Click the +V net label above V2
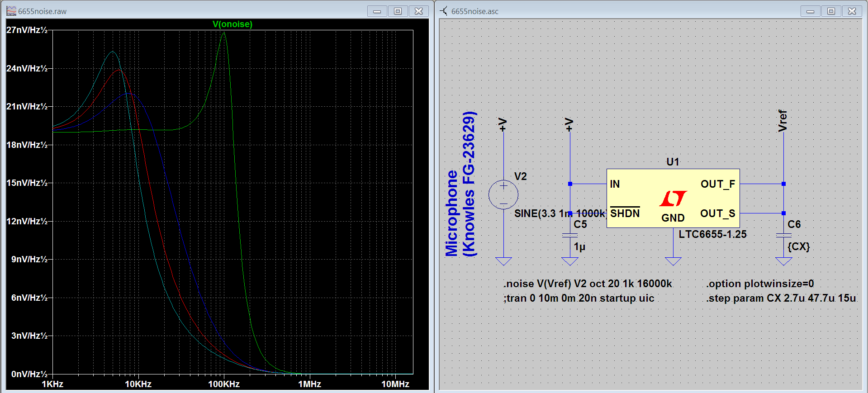This screenshot has width=868, height=393. [x=503, y=125]
